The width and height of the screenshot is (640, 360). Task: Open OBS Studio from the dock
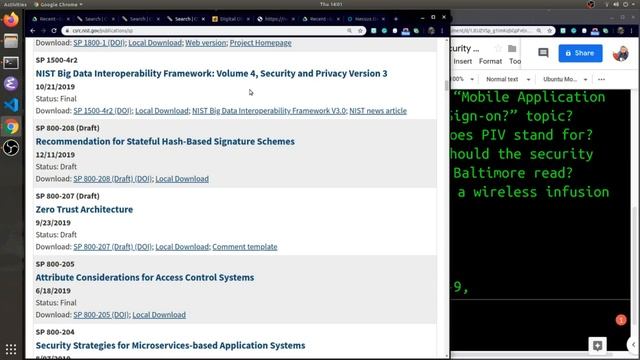[x=11, y=148]
